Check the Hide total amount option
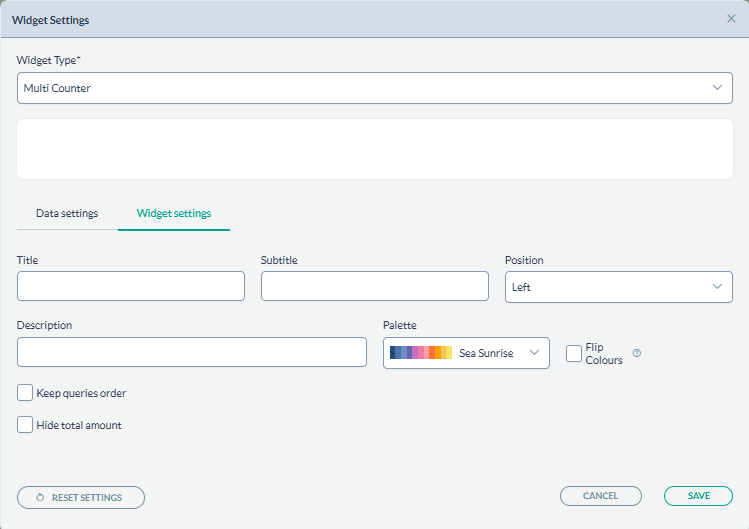The image size is (749, 529). [x=25, y=425]
